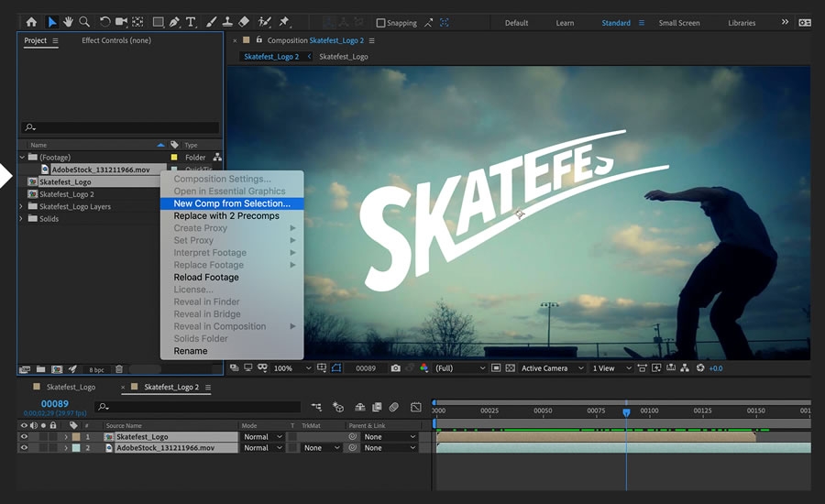Select the Hand tool in toolbar
825x504 pixels.
click(68, 22)
